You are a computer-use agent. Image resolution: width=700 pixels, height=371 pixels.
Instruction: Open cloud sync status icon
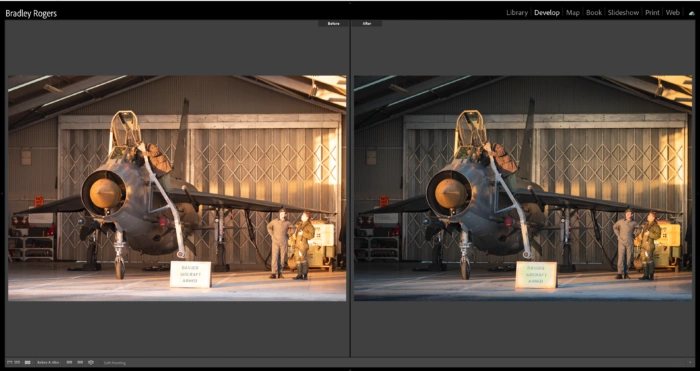coord(692,13)
